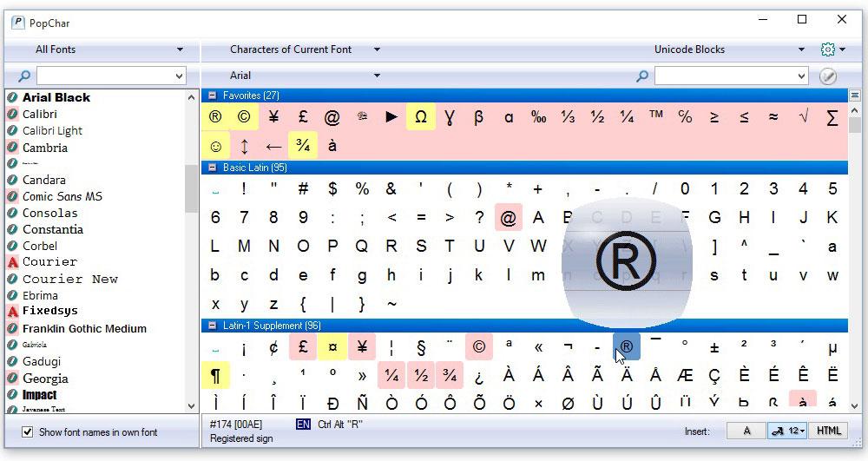Expand the character search combo box arrow
The width and height of the screenshot is (868, 461).
(801, 76)
